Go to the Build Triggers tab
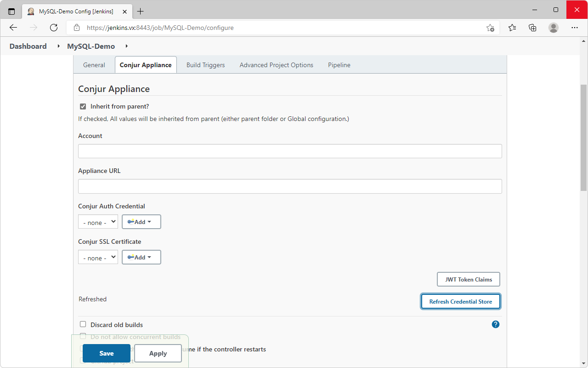This screenshot has width=588, height=368. click(206, 65)
